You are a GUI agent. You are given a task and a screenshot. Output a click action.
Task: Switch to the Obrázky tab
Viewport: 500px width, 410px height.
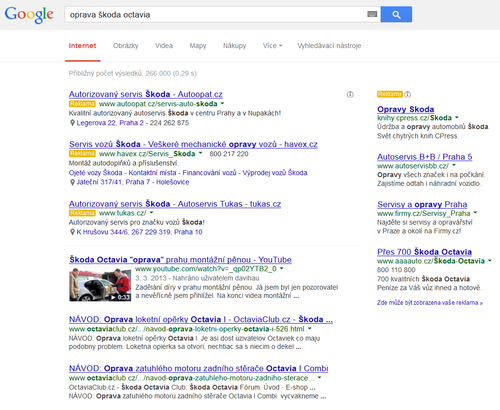(x=125, y=46)
